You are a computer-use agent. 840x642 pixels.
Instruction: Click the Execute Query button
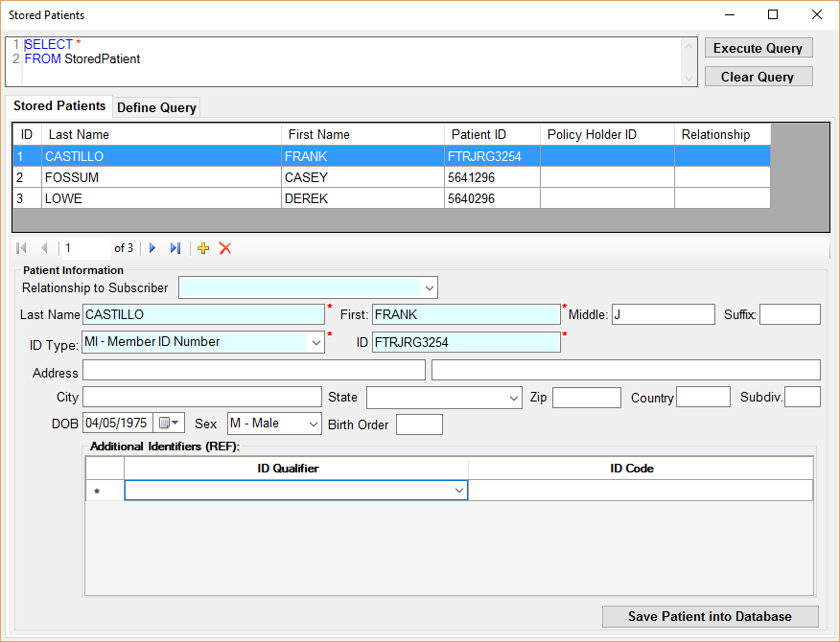[x=758, y=48]
